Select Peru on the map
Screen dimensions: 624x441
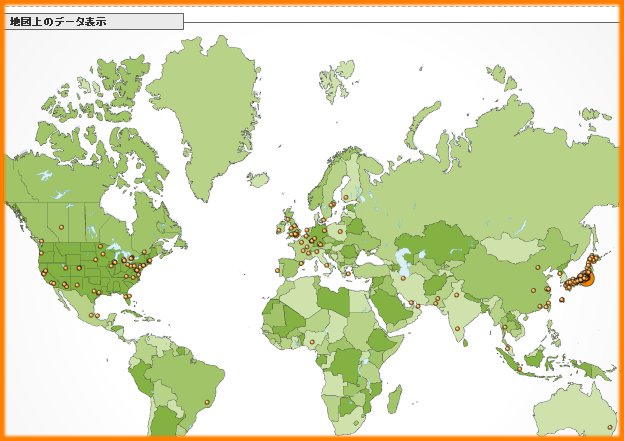(x=140, y=378)
